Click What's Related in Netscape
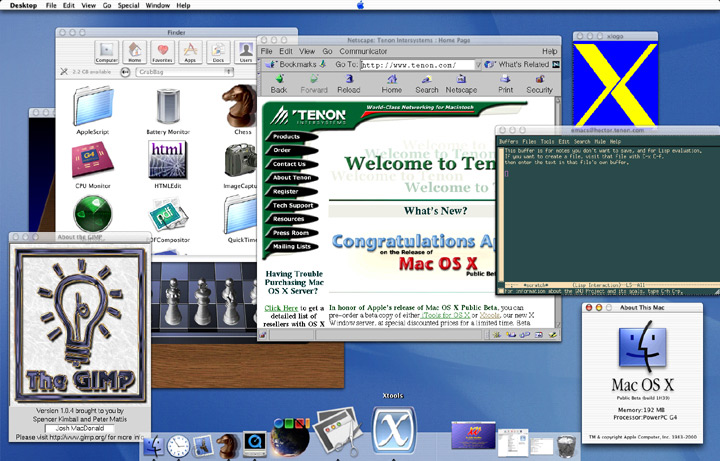Viewport: 720px width, 461px height. 518,65
